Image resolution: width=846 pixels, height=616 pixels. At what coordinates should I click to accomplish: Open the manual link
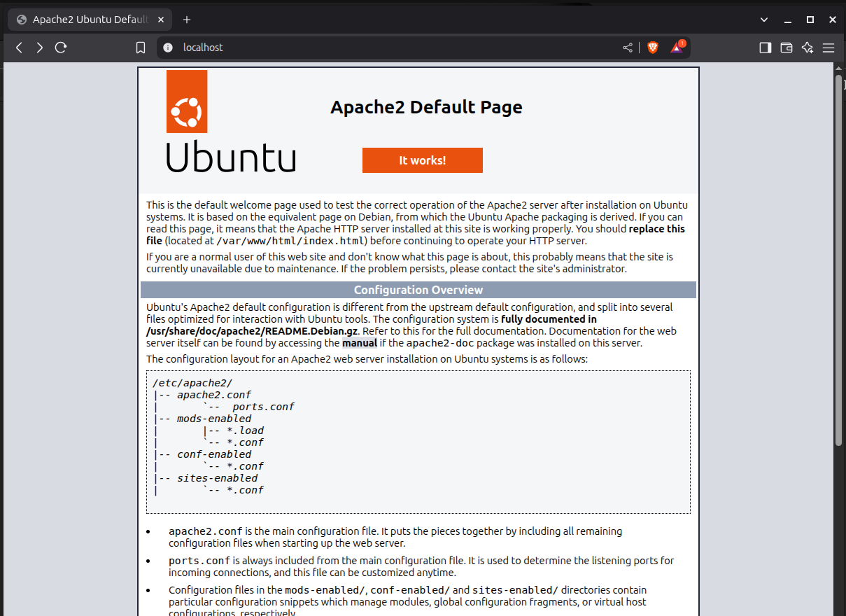360,343
